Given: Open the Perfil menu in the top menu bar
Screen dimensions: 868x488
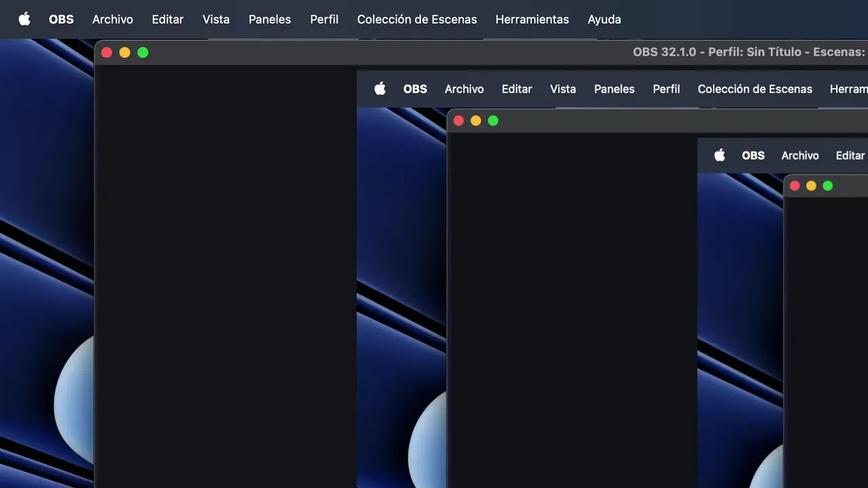Looking at the screenshot, I should pos(324,20).
